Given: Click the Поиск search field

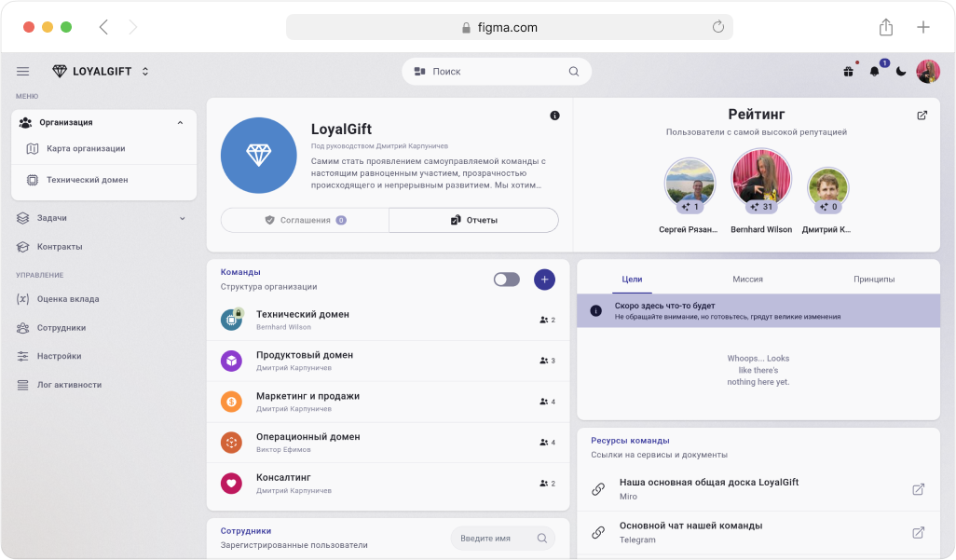Looking at the screenshot, I should coord(497,72).
